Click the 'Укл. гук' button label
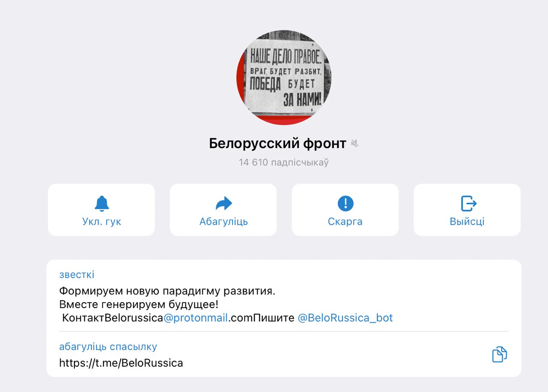548x392 pixels. pos(101,222)
